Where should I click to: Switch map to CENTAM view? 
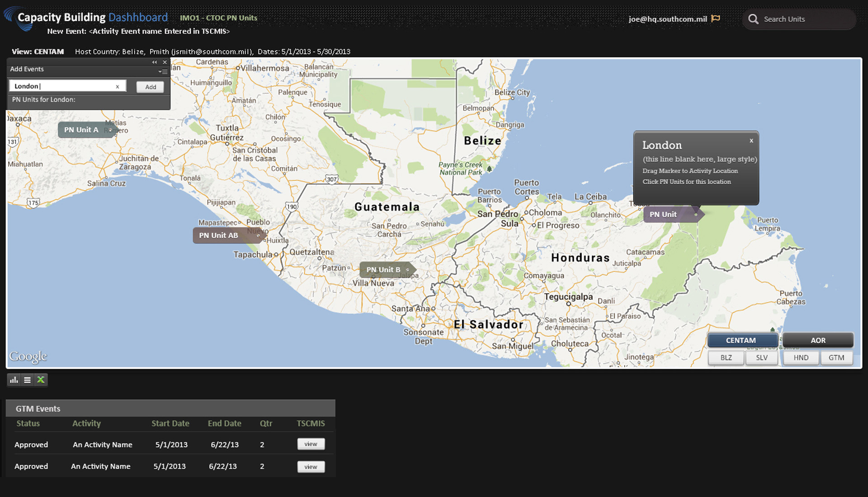tap(743, 340)
